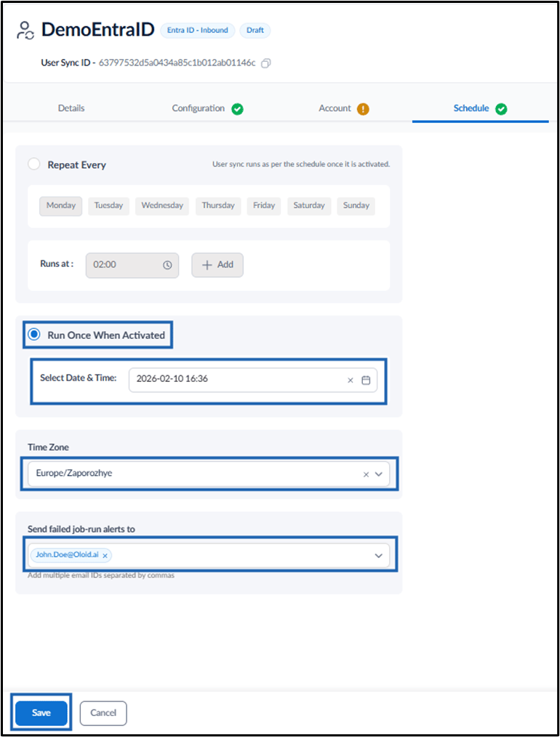Viewport: 560px width, 737px height.
Task: Click the Draft status badge
Action: (255, 30)
